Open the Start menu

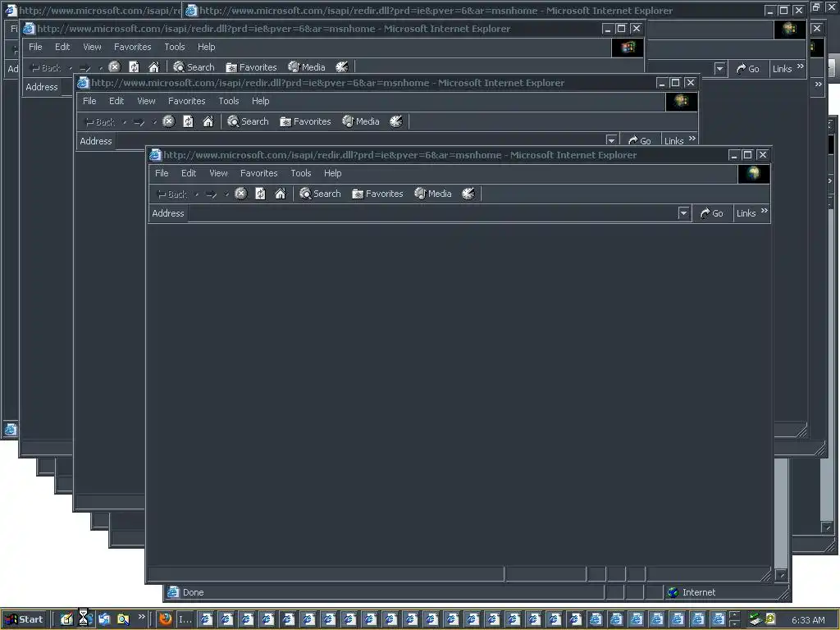24,619
